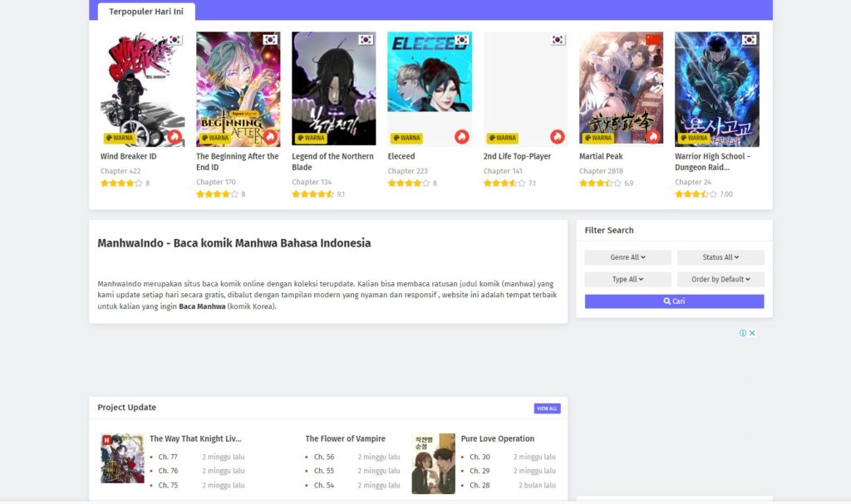
Task: Open Ch. 76 of The Way That Knight
Action: (x=168, y=471)
